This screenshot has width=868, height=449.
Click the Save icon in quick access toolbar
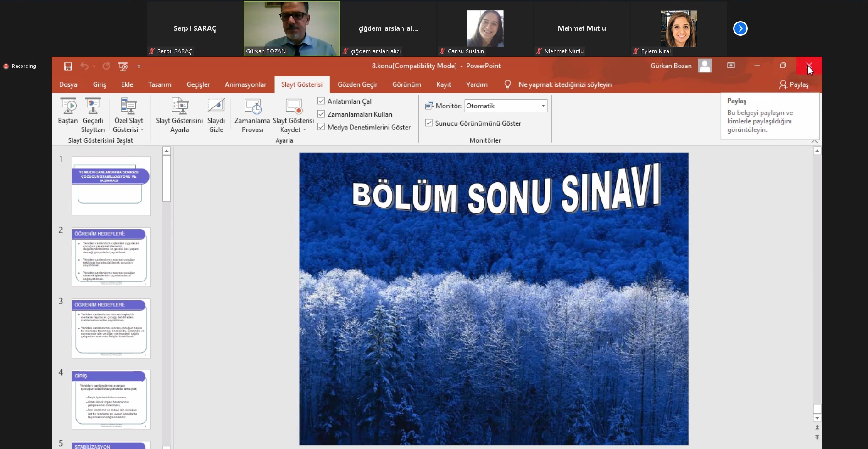68,66
